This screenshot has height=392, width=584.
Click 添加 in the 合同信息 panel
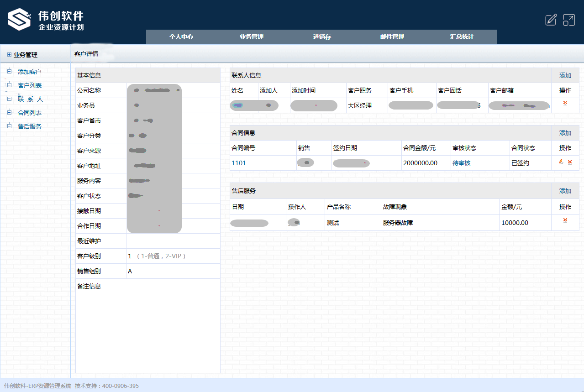565,133
